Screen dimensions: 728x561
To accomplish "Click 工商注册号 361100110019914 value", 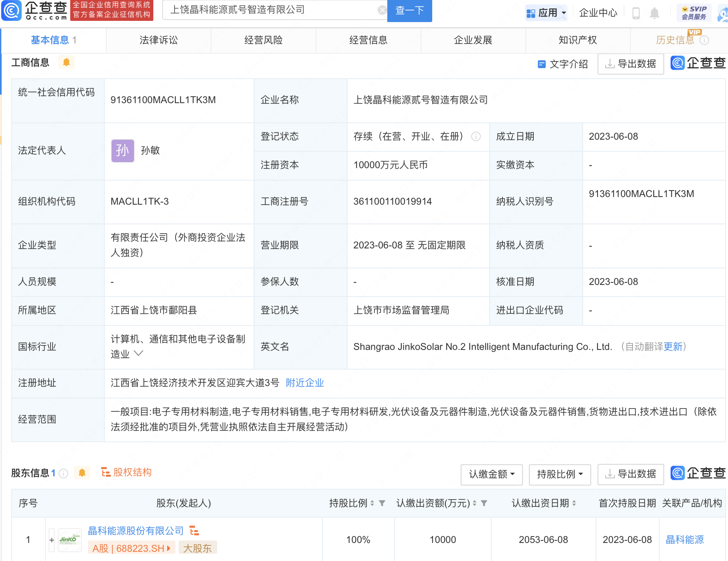I will pyautogui.click(x=392, y=201).
